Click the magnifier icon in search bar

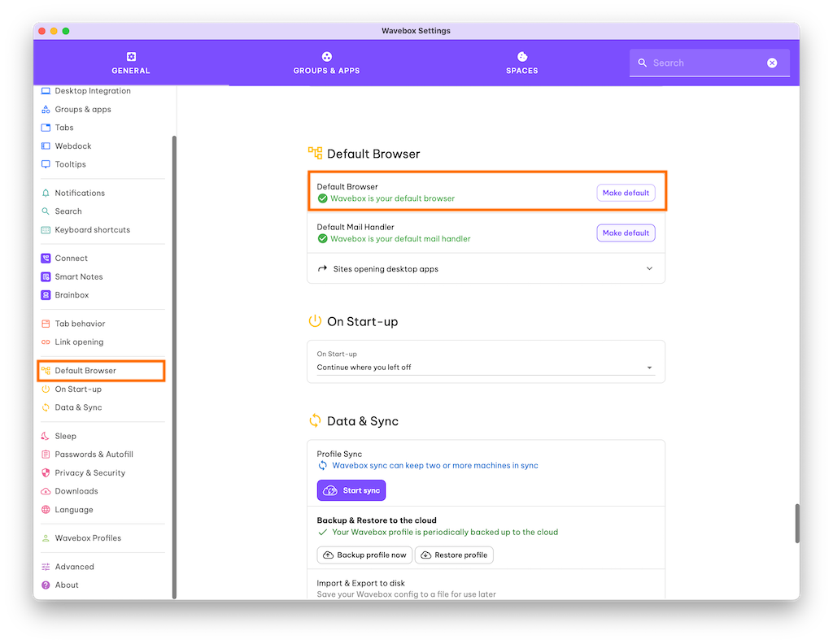click(x=643, y=63)
